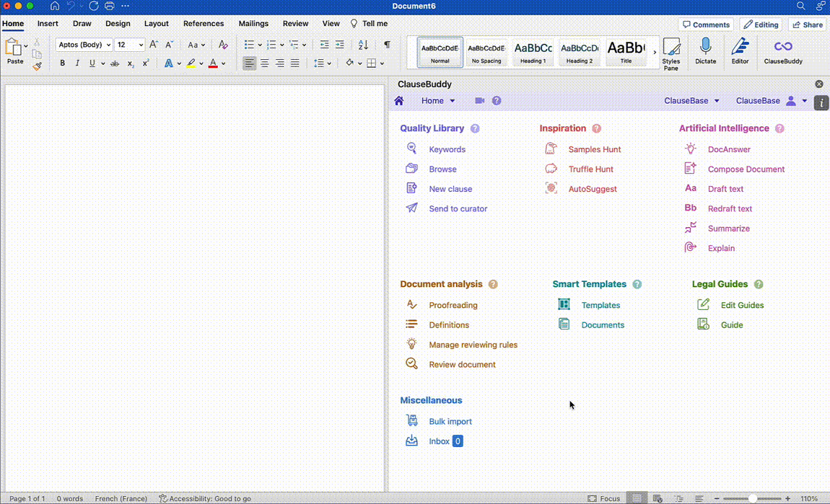Switch to the Review ribbon tab
This screenshot has height=504, width=830.
295,23
